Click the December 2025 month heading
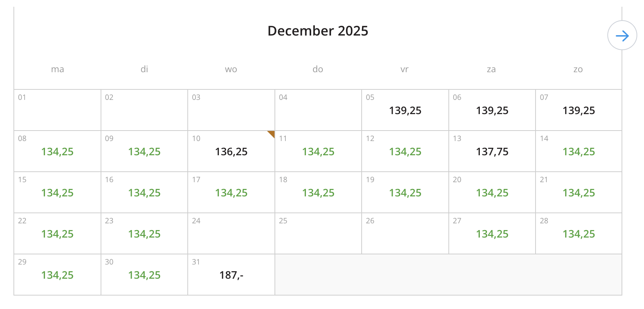Viewport: 644px width, 309px height. pos(318,31)
